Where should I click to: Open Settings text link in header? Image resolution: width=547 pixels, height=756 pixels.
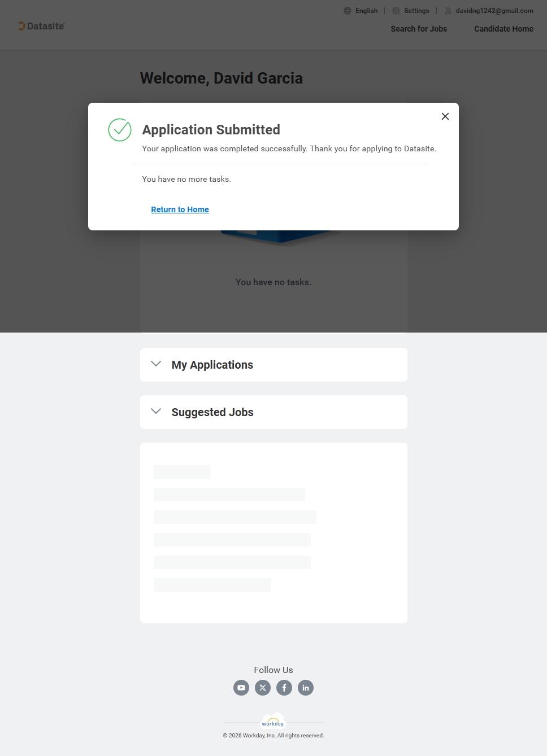(416, 11)
